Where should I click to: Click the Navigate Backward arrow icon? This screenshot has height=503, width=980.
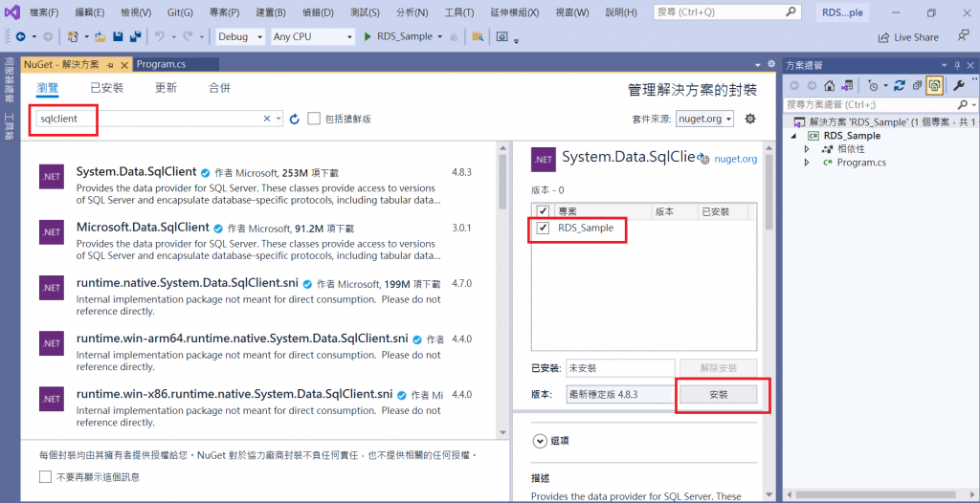pos(20,37)
